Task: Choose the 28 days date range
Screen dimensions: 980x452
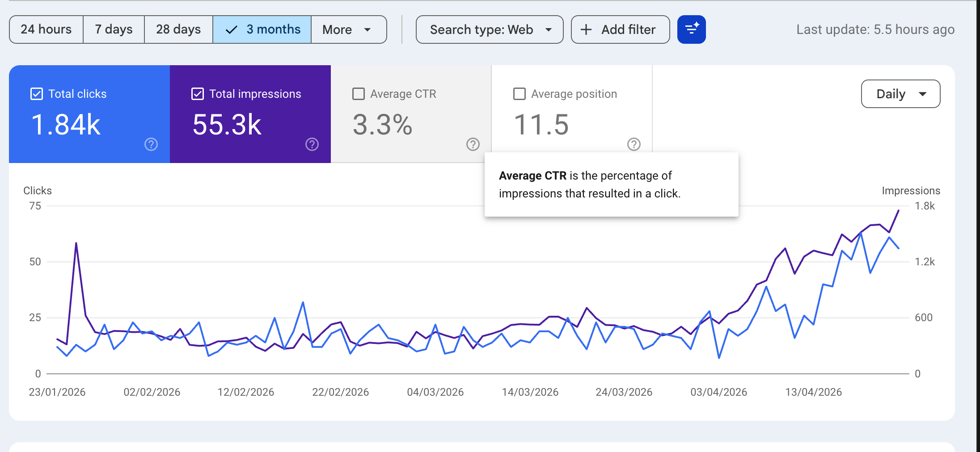Action: [x=178, y=29]
